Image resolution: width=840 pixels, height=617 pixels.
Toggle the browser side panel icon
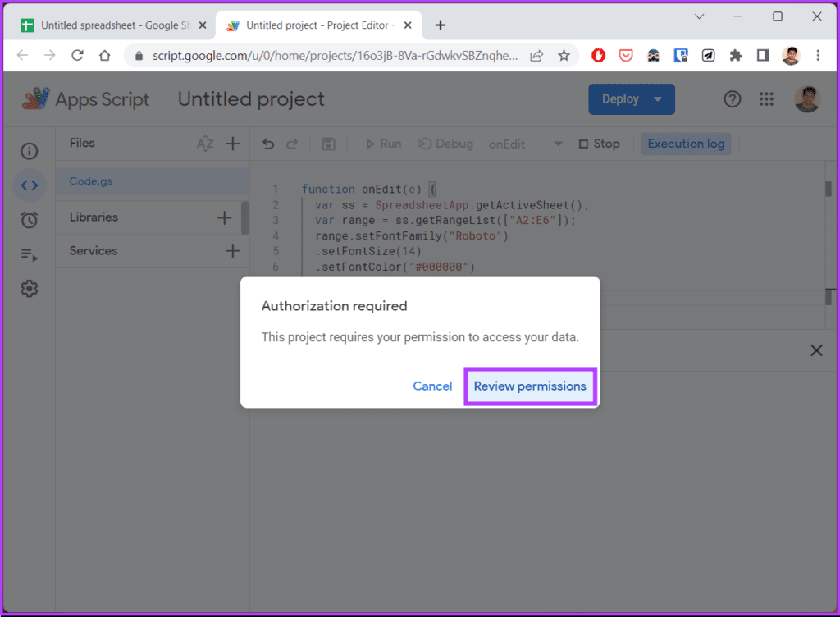click(763, 55)
